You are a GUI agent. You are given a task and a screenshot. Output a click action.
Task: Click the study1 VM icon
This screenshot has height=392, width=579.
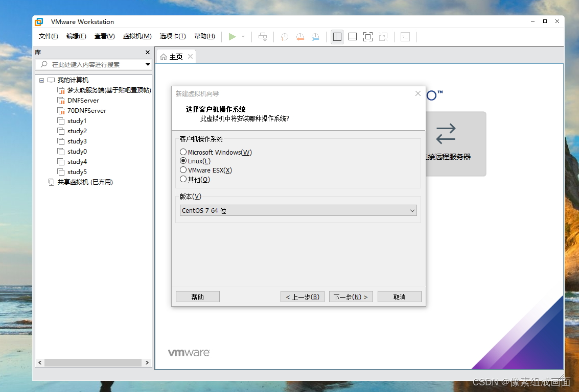[61, 121]
